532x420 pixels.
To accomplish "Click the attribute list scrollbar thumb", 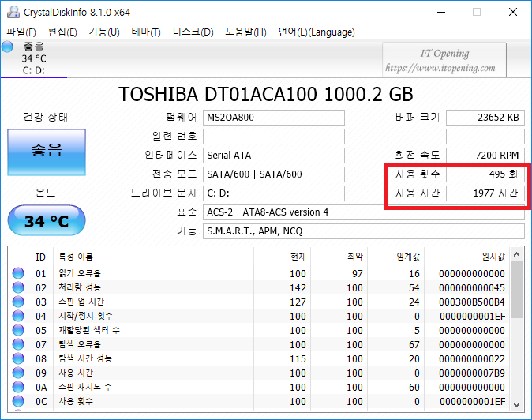I will pos(517,290).
